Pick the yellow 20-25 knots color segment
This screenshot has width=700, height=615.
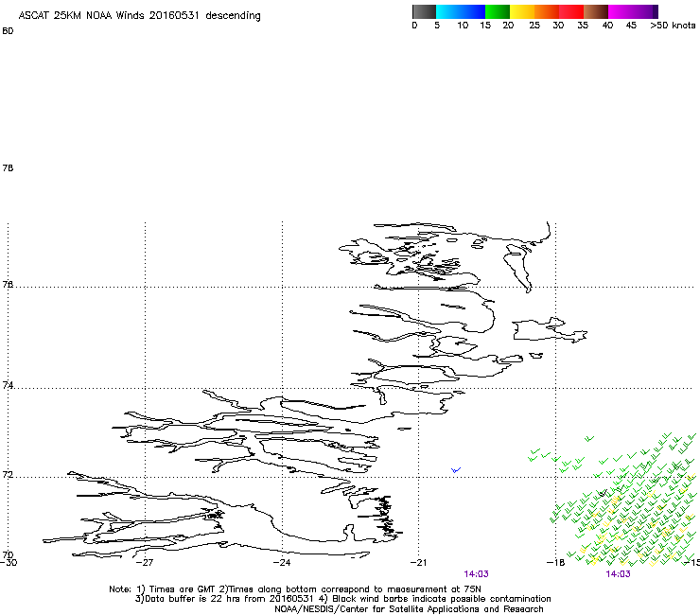(522, 11)
